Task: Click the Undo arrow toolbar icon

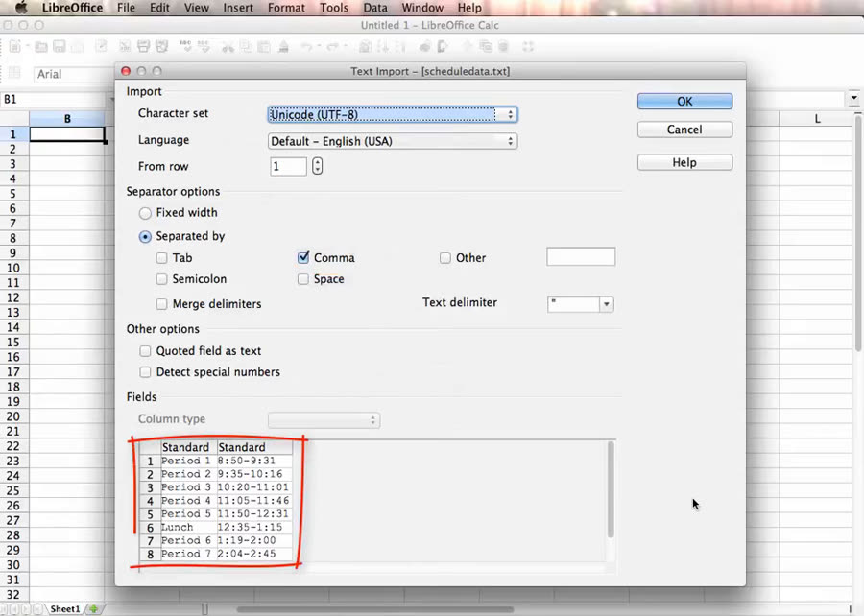Action: pos(306,47)
